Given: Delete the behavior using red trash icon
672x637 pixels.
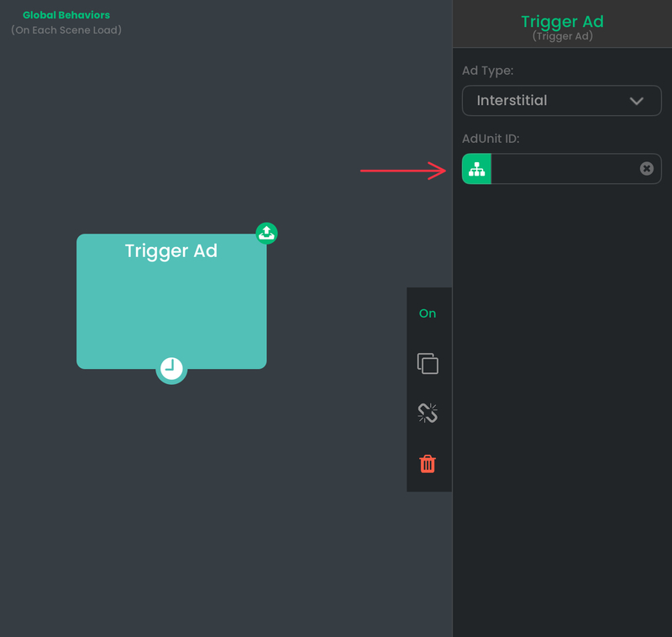Looking at the screenshot, I should coord(428,464).
